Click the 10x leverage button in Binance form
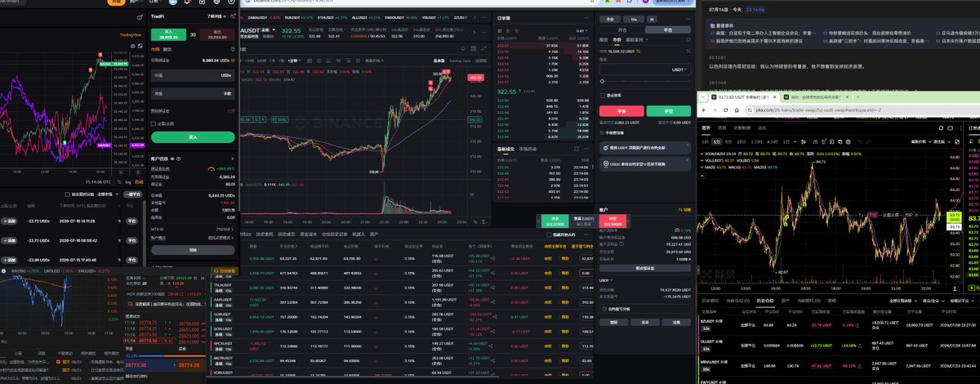 pyautogui.click(x=634, y=19)
